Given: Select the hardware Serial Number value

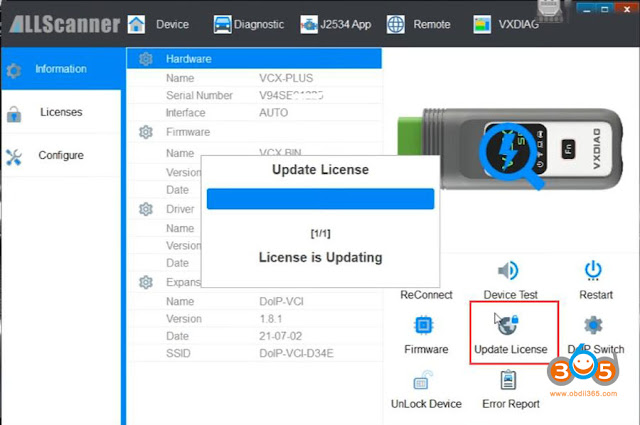Looking at the screenshot, I should [291, 95].
